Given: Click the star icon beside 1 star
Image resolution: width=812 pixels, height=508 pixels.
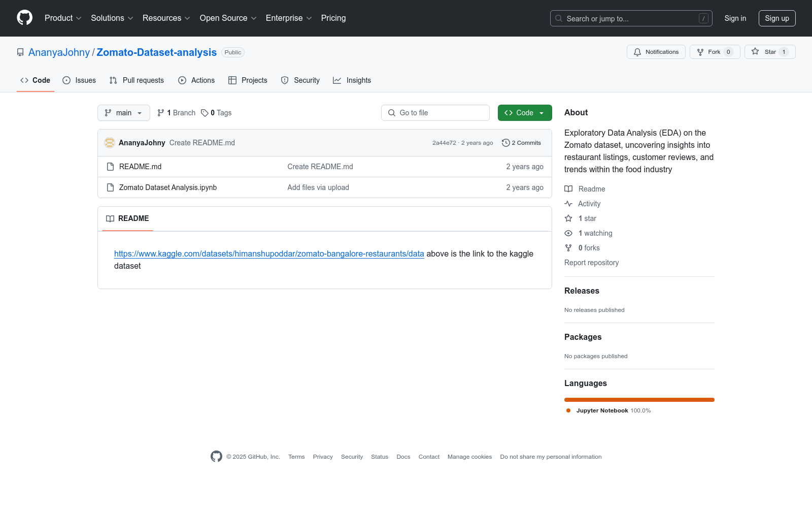Looking at the screenshot, I should (568, 218).
